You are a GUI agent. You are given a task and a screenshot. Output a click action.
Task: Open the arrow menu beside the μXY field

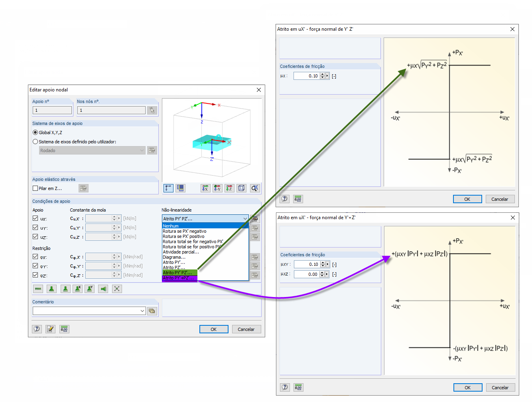(328, 264)
